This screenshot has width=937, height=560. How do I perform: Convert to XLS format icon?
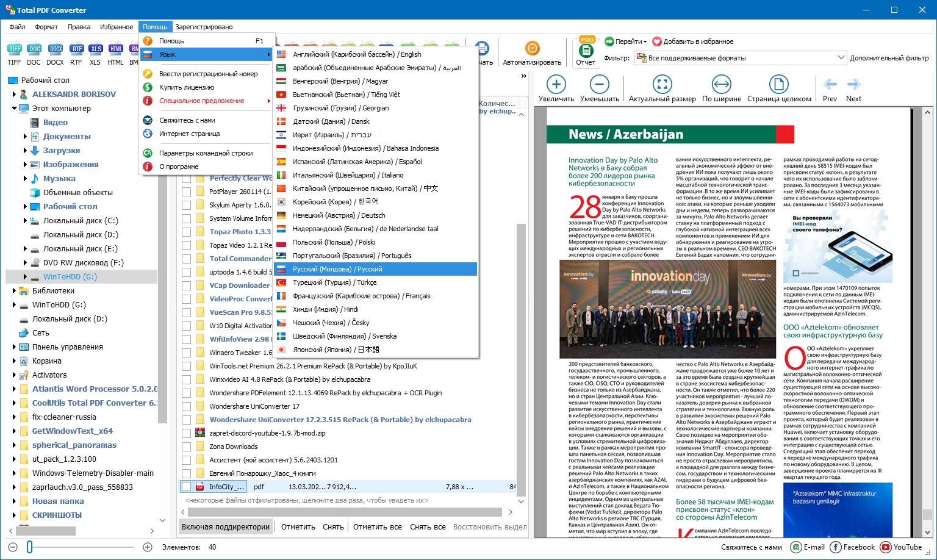pos(95,49)
